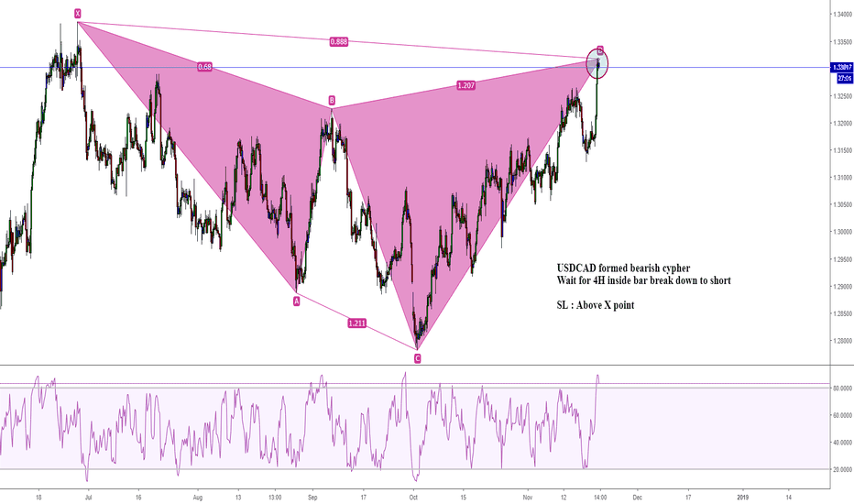This screenshot has height=504, width=854.
Task: Select the C point label of the pattern
Action: pyautogui.click(x=417, y=358)
